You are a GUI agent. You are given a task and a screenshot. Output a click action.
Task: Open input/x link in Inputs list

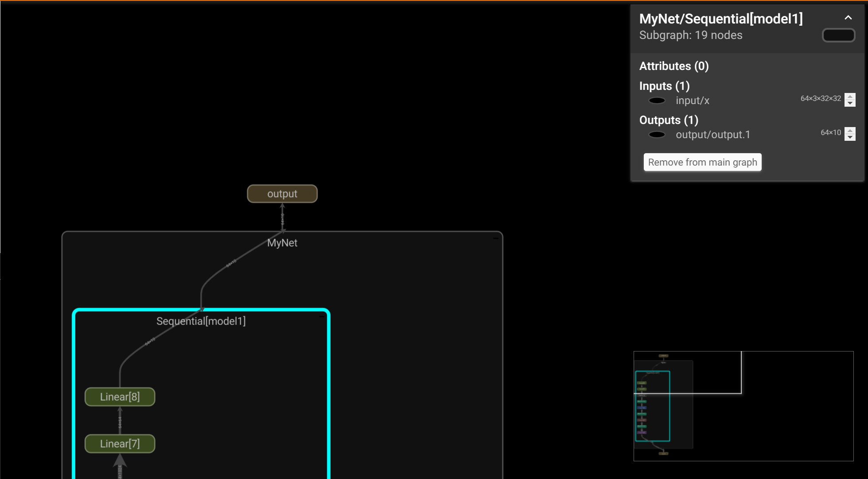[692, 100]
